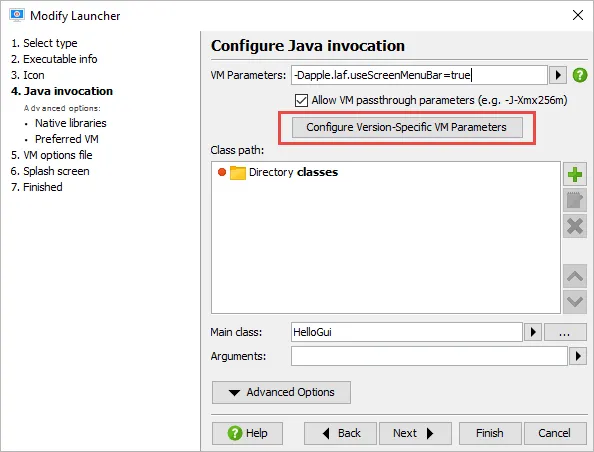Click the green help icon beside VM Parameters
This screenshot has width=594, height=452.
pos(580,75)
